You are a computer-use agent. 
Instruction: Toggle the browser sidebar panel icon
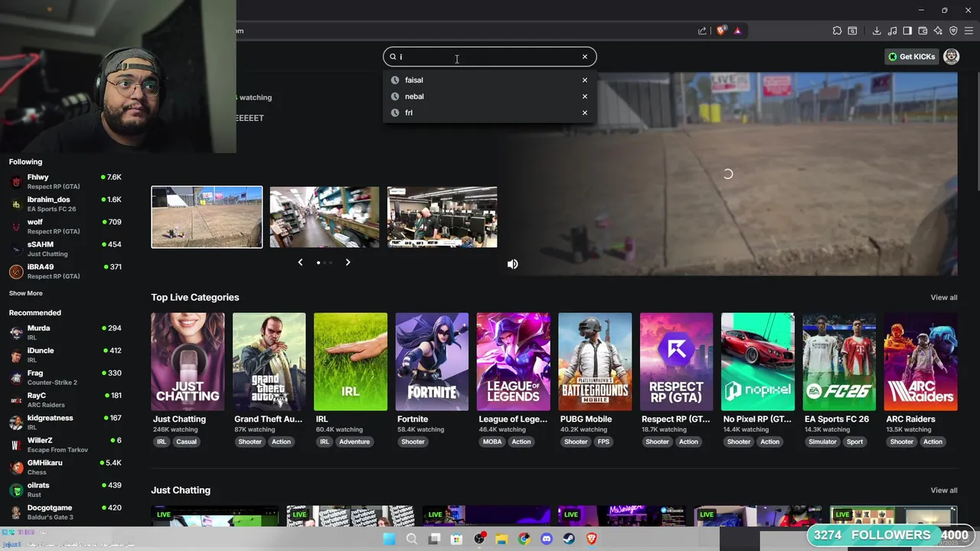point(907,31)
